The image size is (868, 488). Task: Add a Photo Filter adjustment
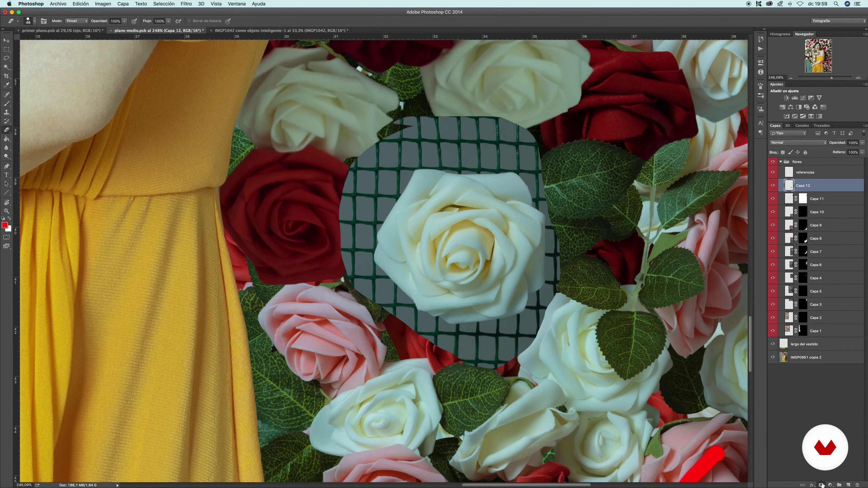[x=807, y=107]
